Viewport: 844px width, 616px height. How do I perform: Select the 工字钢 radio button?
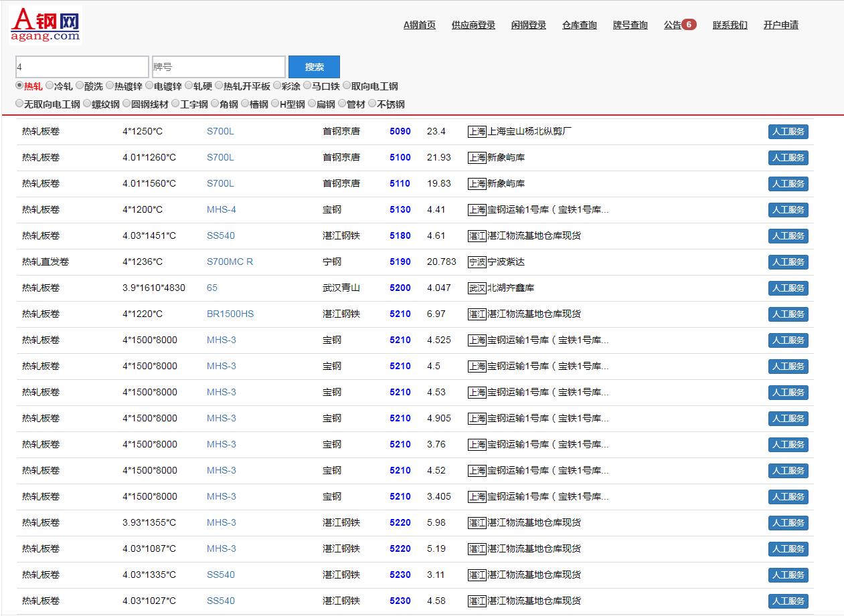coord(175,104)
